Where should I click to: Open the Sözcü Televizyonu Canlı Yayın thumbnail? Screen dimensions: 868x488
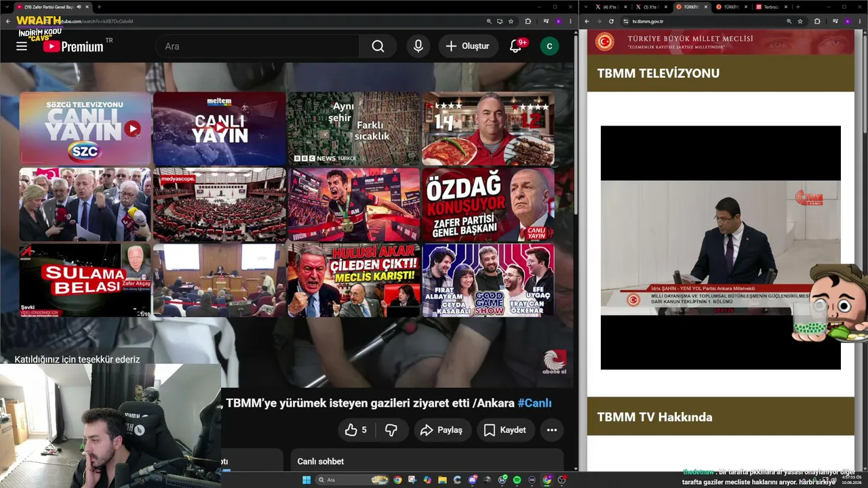[x=85, y=128]
